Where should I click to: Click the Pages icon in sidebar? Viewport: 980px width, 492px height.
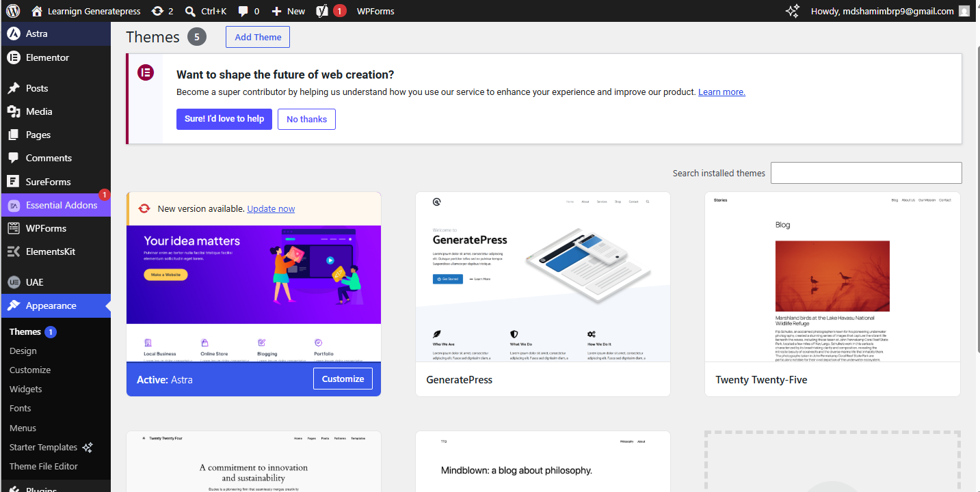13,135
